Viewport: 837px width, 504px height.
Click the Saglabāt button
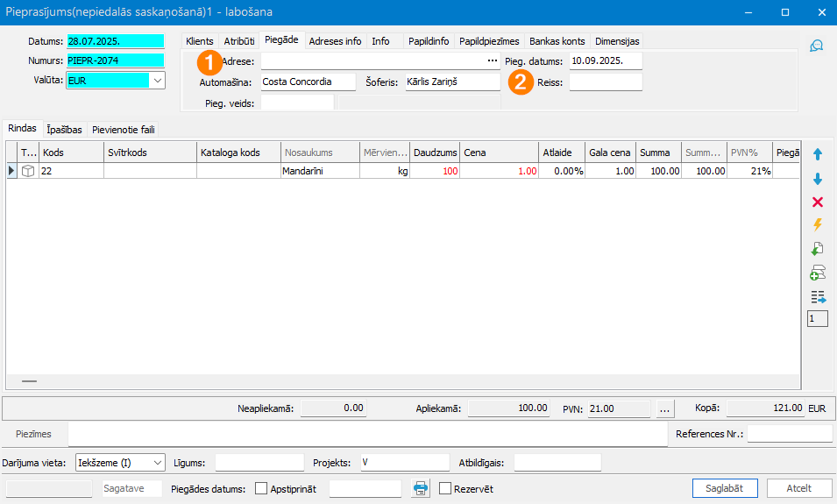(x=724, y=488)
